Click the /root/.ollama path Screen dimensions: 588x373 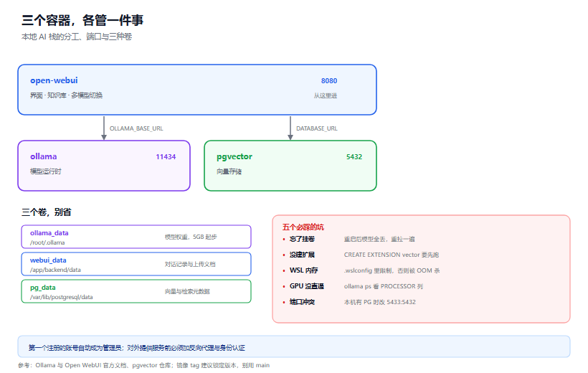point(47,242)
